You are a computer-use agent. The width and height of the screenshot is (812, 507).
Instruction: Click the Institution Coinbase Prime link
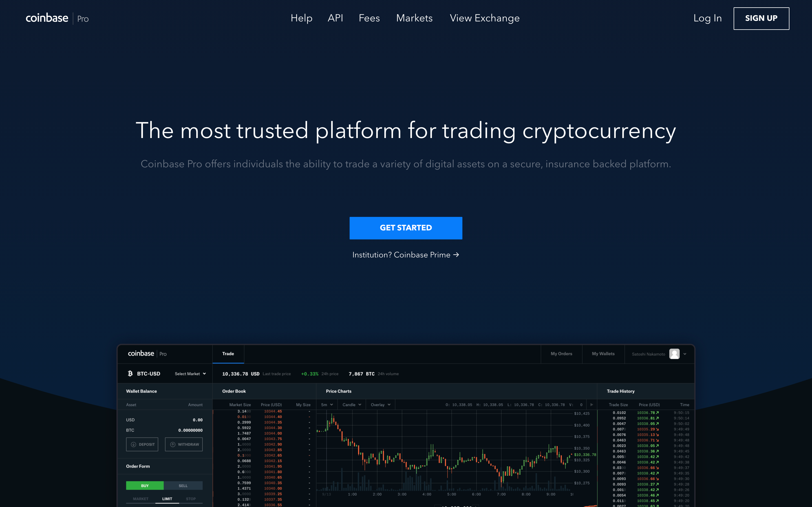click(x=406, y=255)
